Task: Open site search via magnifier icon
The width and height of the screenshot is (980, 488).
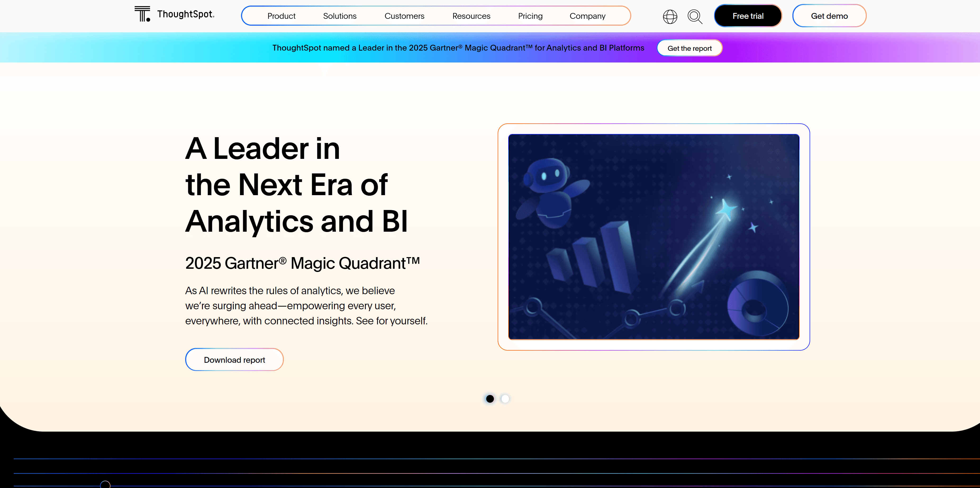Action: click(695, 16)
